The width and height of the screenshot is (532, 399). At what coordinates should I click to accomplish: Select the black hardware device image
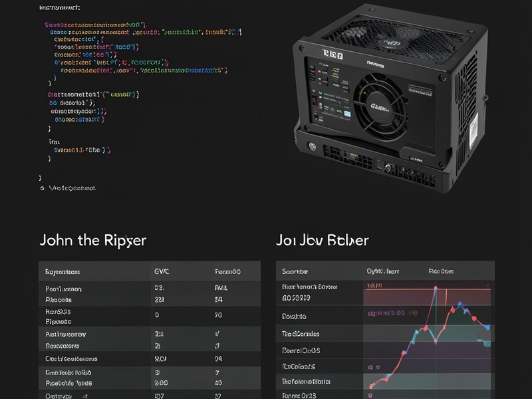[390, 98]
